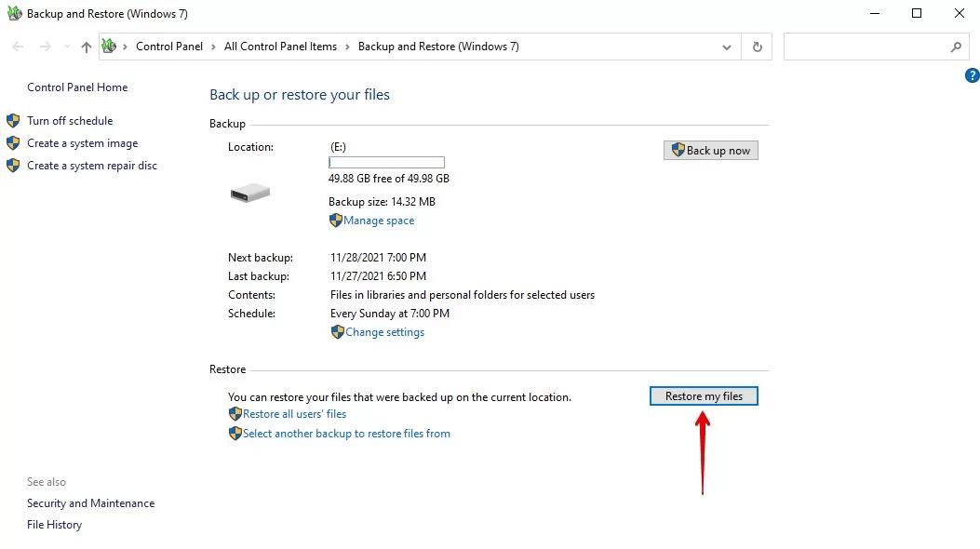
Task: Click the next backup date '11/28/2021 7:00 PM'
Action: [378, 258]
